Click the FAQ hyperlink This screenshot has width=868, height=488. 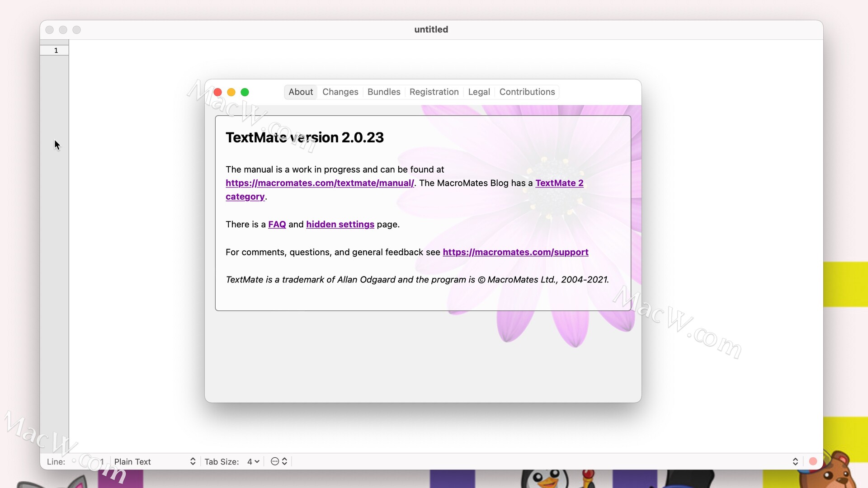[x=277, y=224]
